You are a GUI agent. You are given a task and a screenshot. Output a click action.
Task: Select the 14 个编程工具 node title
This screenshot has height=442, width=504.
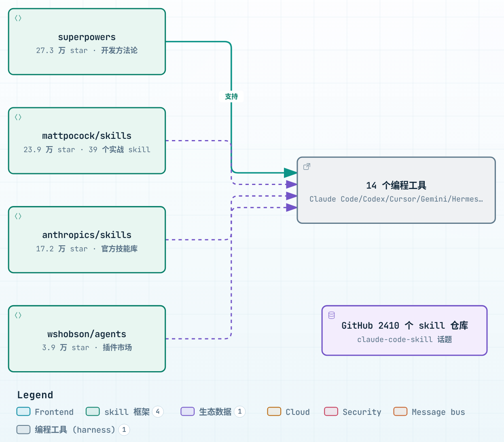[x=396, y=185]
